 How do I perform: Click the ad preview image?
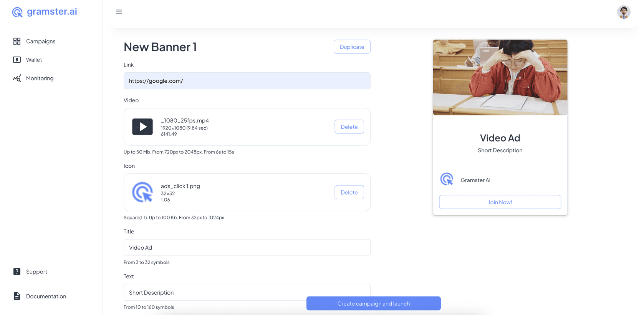(500, 77)
